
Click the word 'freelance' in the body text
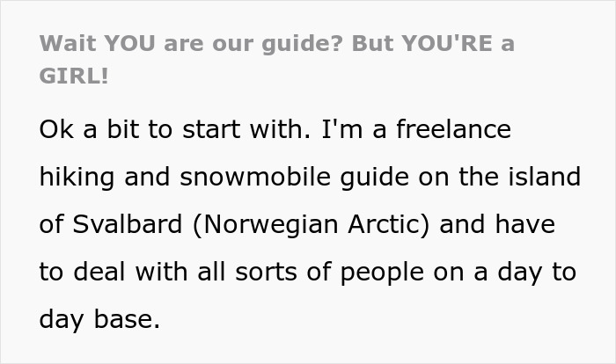tap(453, 129)
